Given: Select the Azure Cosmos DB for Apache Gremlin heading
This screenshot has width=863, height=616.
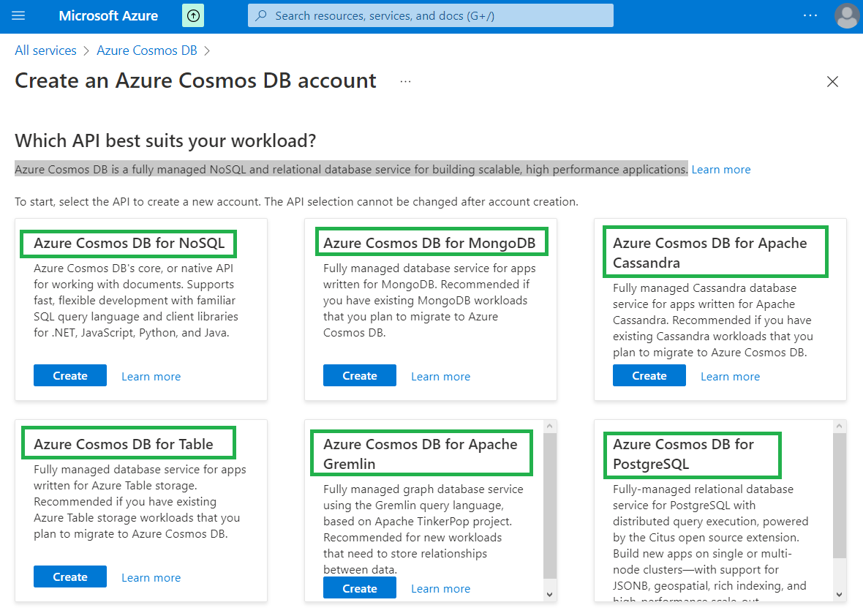Looking at the screenshot, I should (421, 454).
